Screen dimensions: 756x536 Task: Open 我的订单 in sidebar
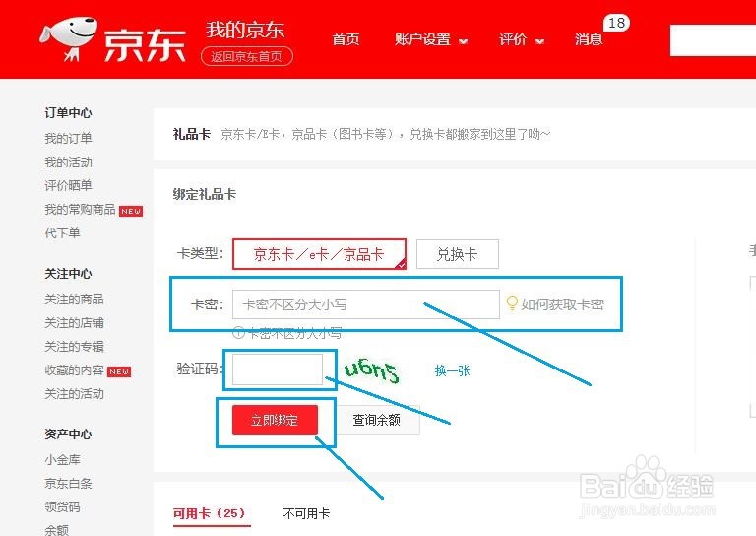point(68,139)
